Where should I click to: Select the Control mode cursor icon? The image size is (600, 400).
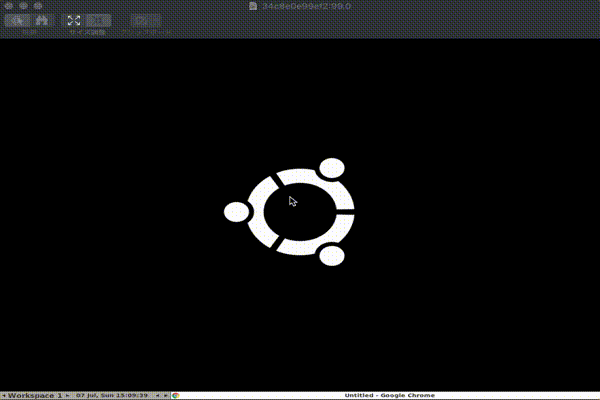[x=17, y=20]
